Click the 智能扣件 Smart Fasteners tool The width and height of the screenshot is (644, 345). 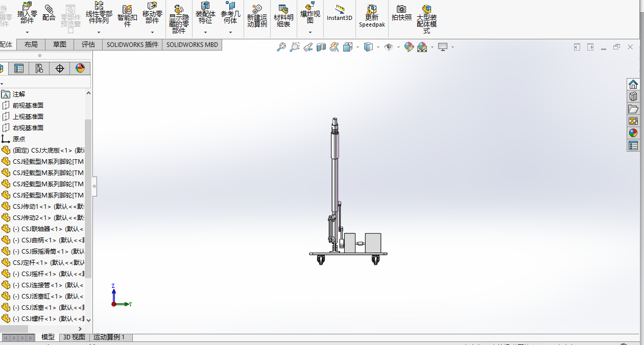(127, 15)
